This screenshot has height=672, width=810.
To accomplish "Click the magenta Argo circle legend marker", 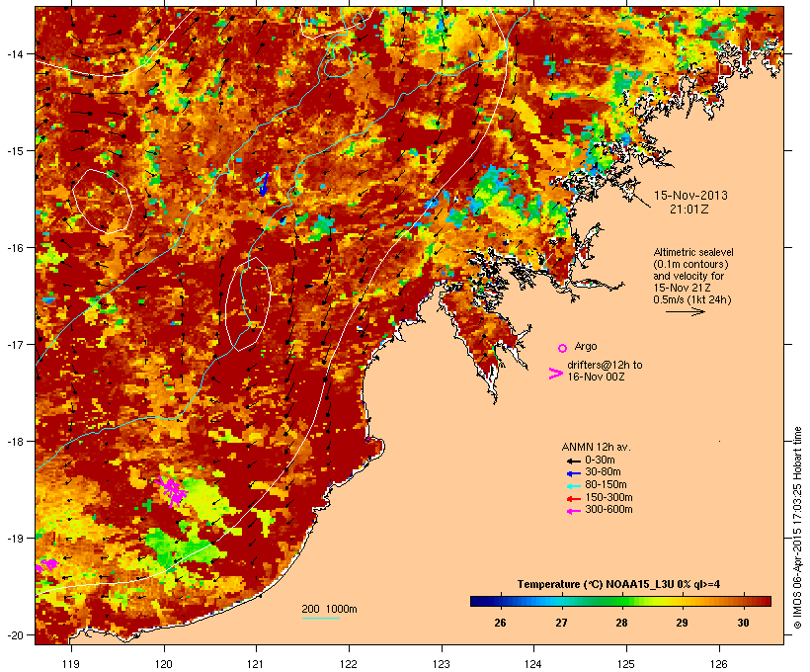I will (563, 348).
